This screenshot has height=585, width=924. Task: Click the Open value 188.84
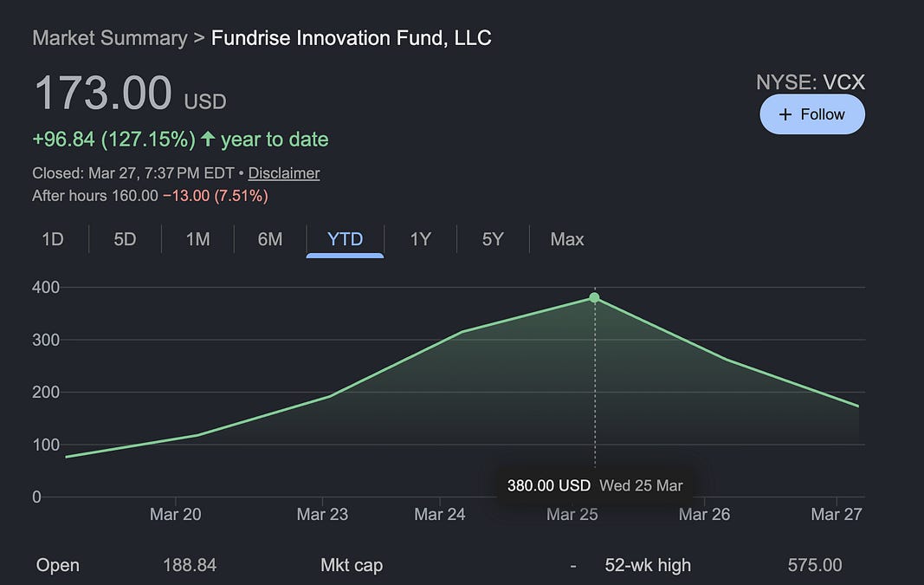(190, 565)
